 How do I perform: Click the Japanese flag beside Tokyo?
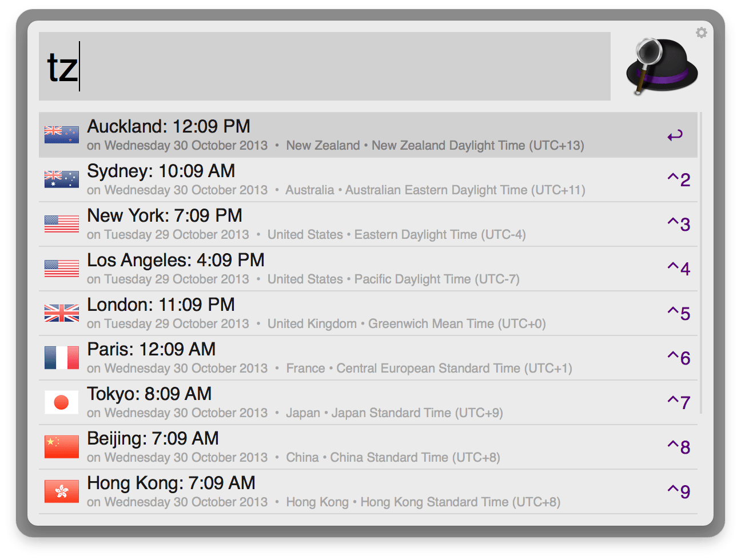(61, 402)
